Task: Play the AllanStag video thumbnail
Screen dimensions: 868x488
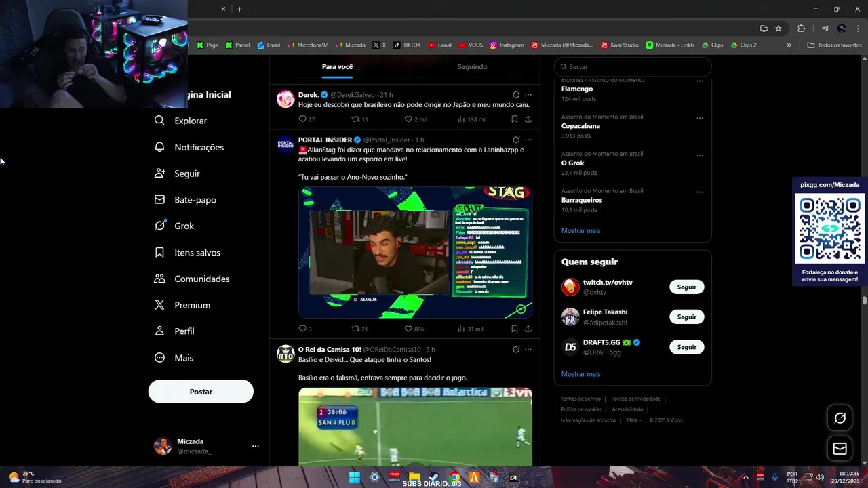Action: tap(415, 252)
